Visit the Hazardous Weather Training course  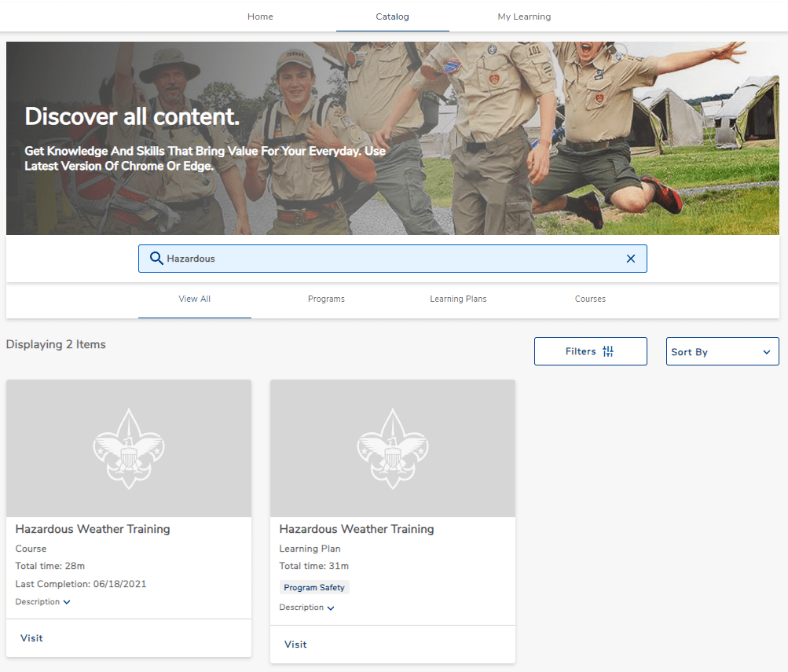pos(32,638)
